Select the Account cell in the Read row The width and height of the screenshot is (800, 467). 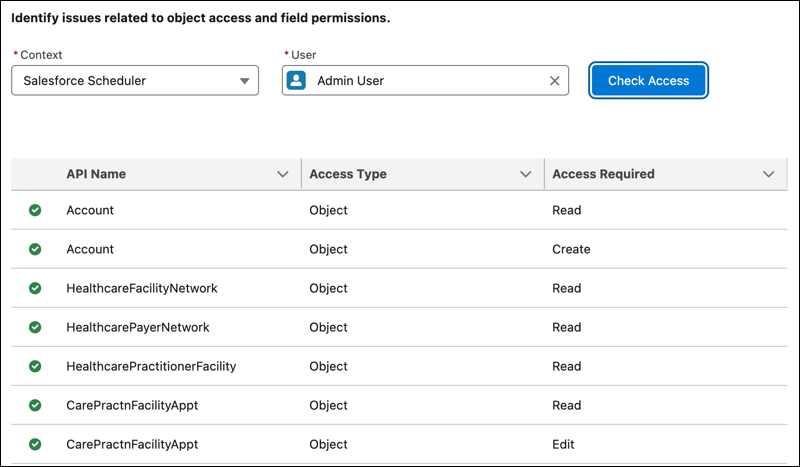[x=90, y=210]
